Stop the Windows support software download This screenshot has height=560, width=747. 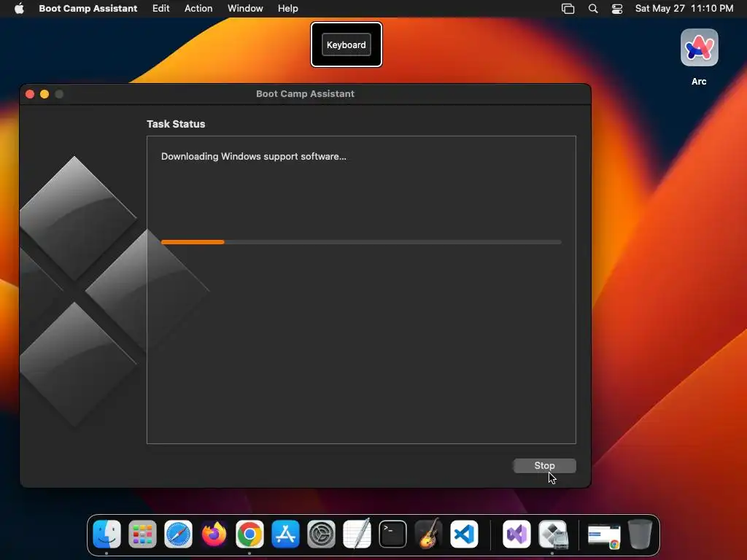coord(544,466)
